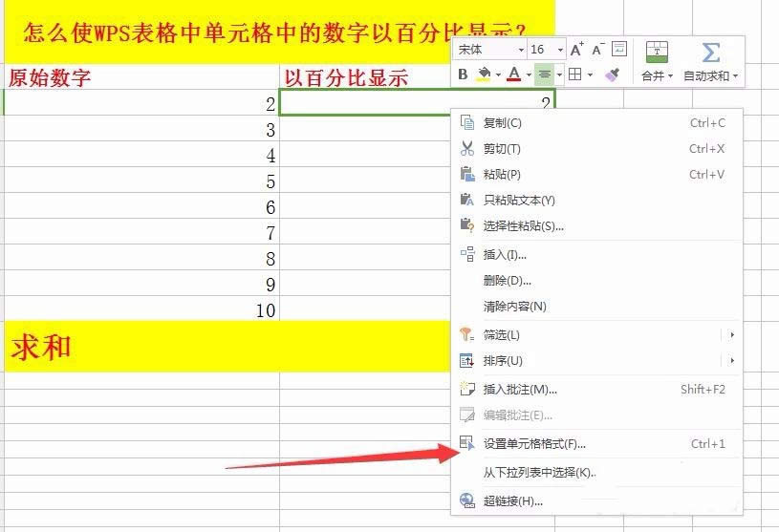The image size is (779, 532).
Task: Click the clipboard icon beside 粘贴
Action: click(x=467, y=174)
